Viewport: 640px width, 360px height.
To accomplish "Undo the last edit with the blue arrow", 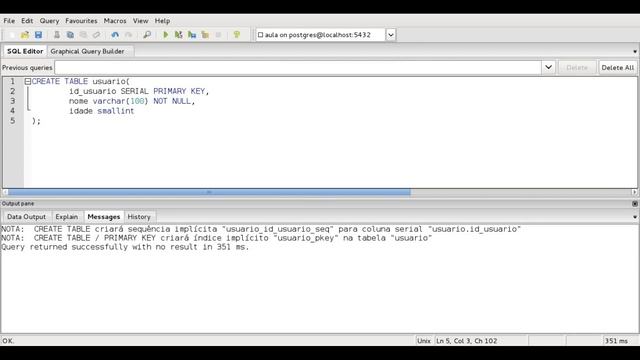I will click(x=115, y=35).
